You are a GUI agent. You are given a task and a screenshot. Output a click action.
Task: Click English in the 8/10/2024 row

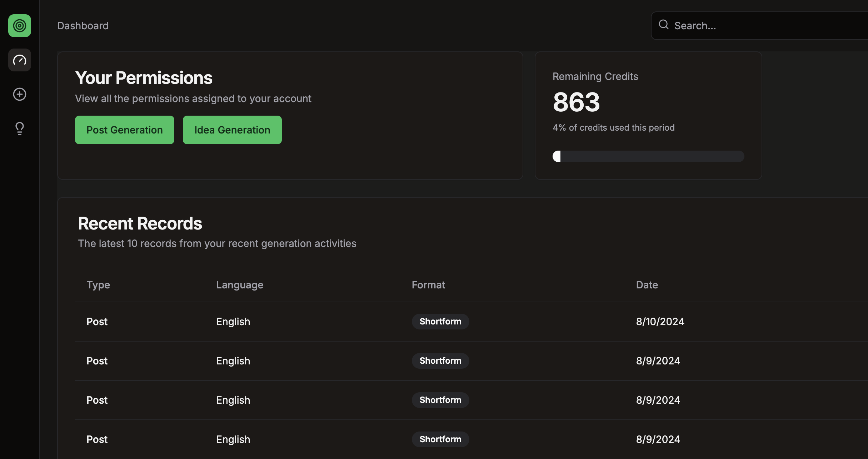(x=233, y=322)
